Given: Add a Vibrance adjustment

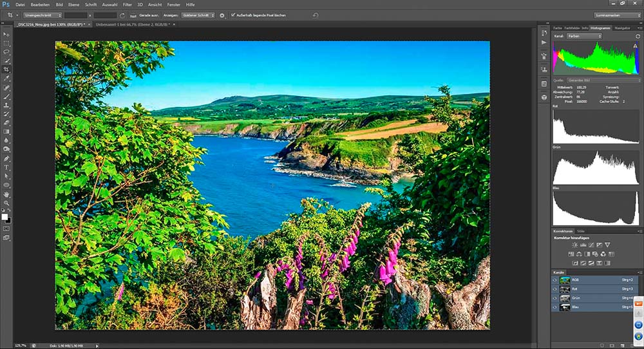Looking at the screenshot, I should (607, 245).
